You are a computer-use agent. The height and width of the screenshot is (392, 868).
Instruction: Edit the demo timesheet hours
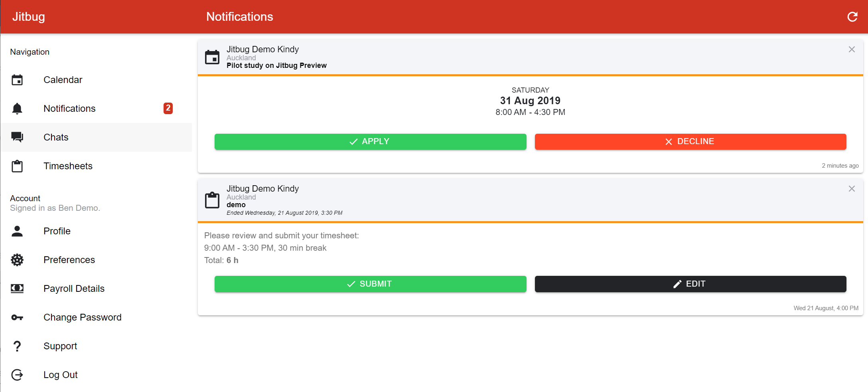[690, 284]
